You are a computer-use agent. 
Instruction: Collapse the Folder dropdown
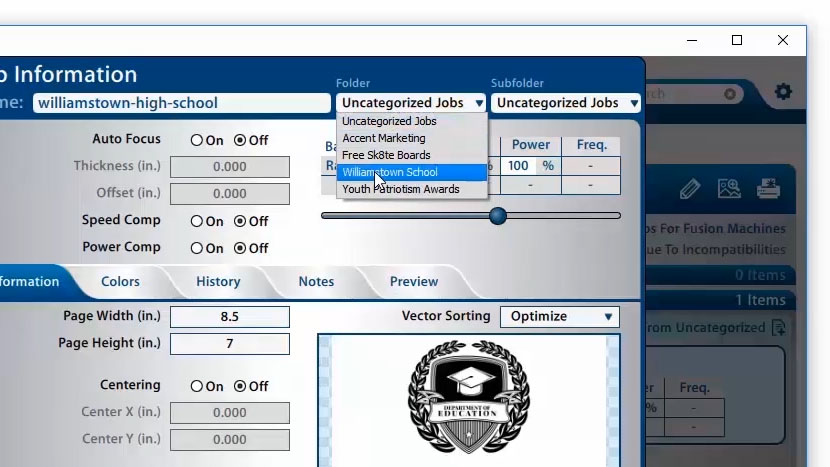[412, 103]
